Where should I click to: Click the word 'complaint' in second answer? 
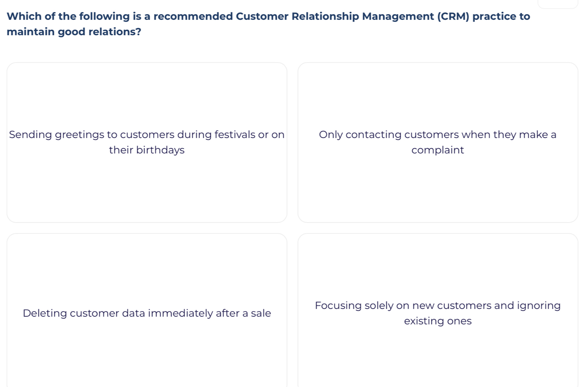[x=438, y=150]
